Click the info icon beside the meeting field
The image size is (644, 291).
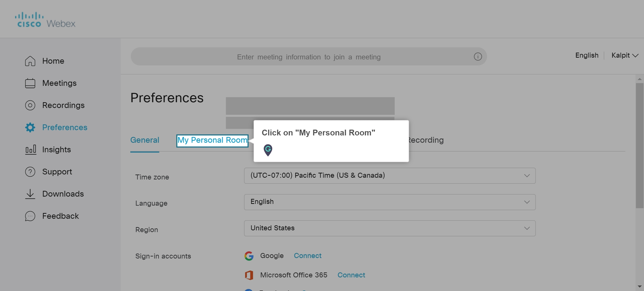pyautogui.click(x=477, y=57)
